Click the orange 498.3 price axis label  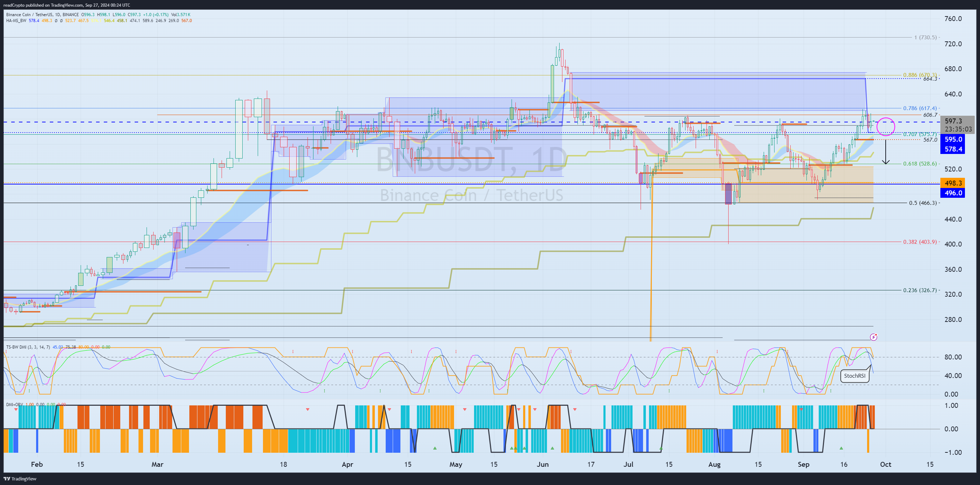point(953,183)
